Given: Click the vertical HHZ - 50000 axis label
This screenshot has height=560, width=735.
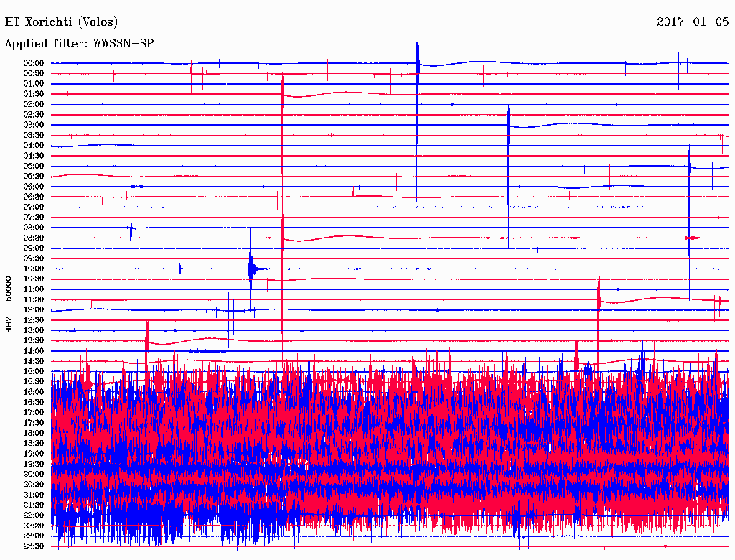Looking at the screenshot, I should coord(9,304).
